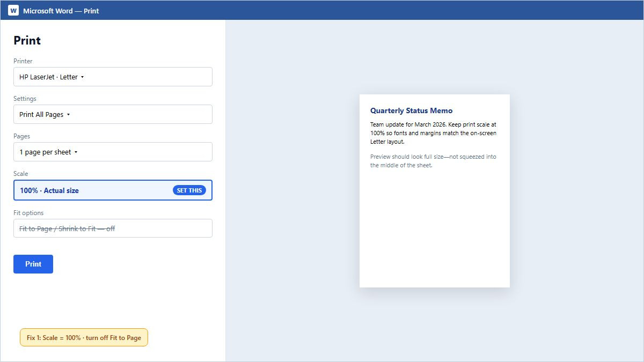Click the 'Preview should look full size' note

(434, 161)
